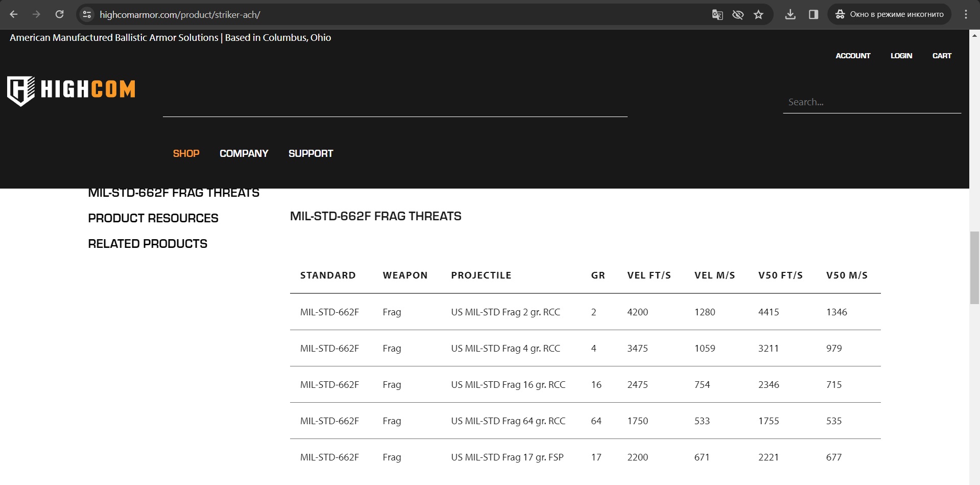
Task: Click the LOGIN link
Action: coord(901,56)
